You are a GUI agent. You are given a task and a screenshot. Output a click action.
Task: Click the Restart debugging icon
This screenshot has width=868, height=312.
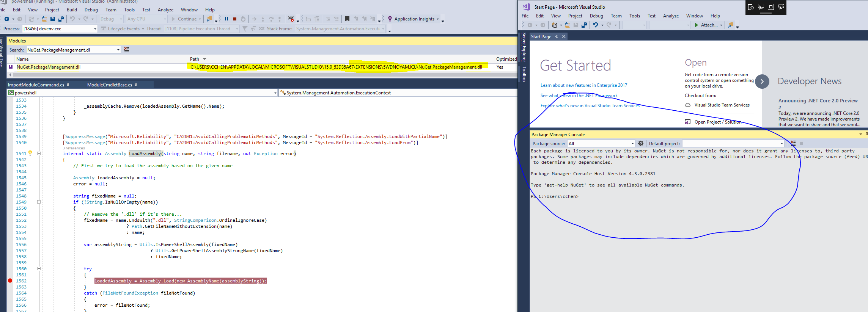243,19
